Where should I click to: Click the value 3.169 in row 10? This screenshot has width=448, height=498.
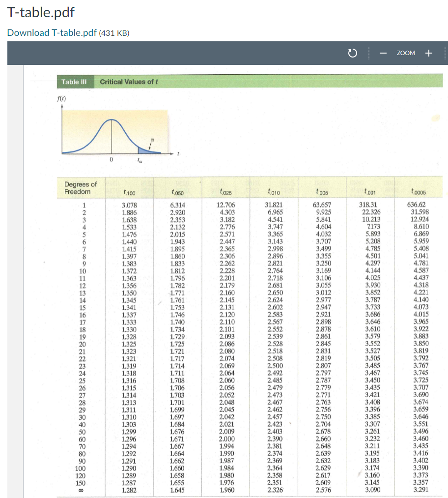[x=324, y=270]
